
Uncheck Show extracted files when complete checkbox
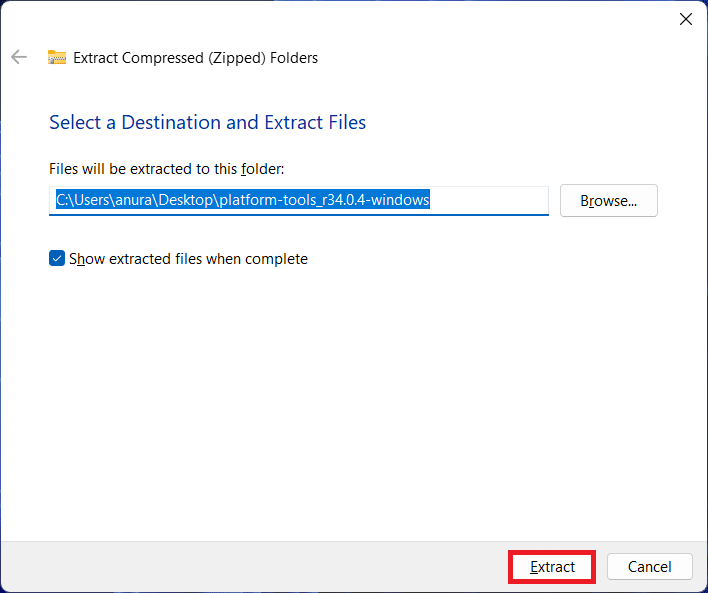pos(57,258)
